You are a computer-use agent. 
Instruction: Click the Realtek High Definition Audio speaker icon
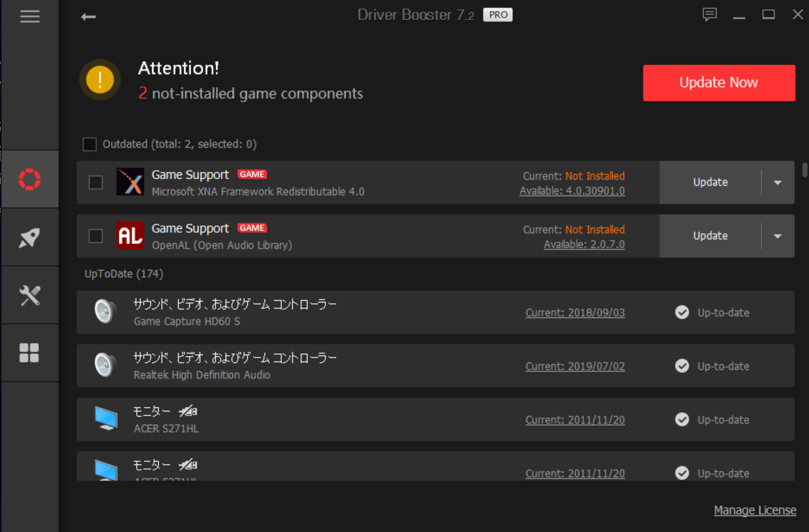click(105, 365)
